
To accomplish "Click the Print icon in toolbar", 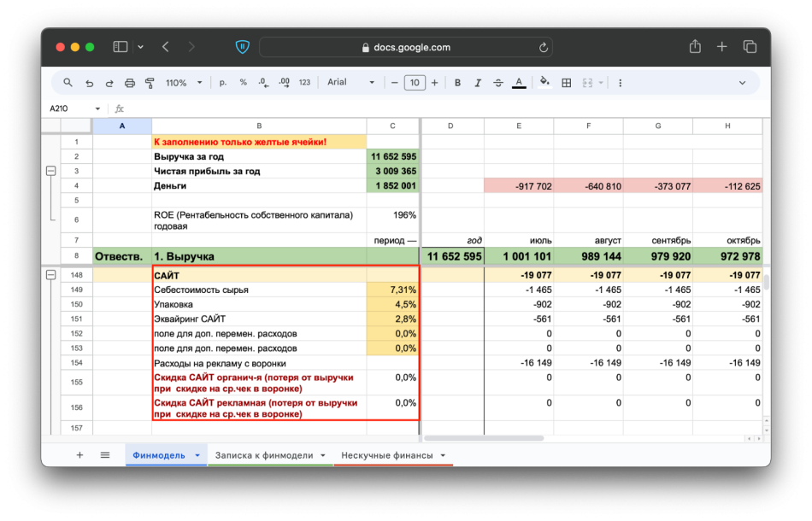I will 130,83.
